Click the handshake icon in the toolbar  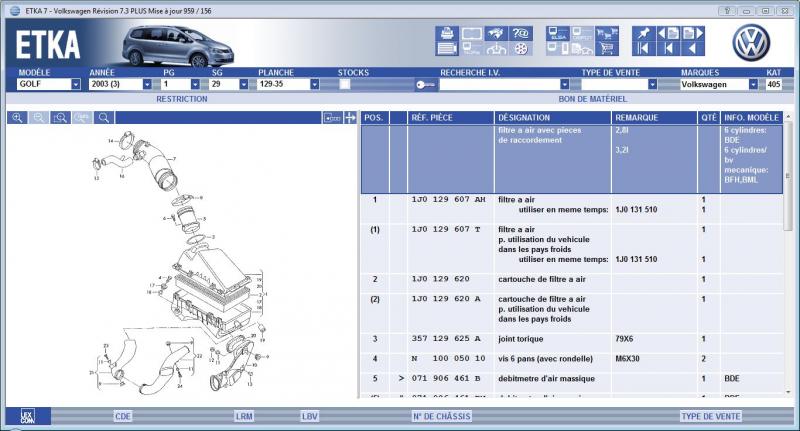tap(496, 34)
